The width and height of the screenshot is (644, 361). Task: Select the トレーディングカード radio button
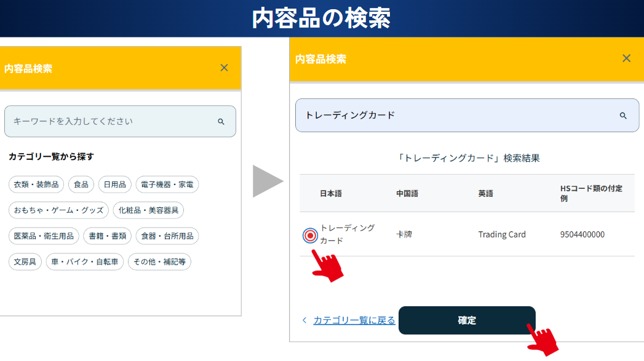(310, 235)
